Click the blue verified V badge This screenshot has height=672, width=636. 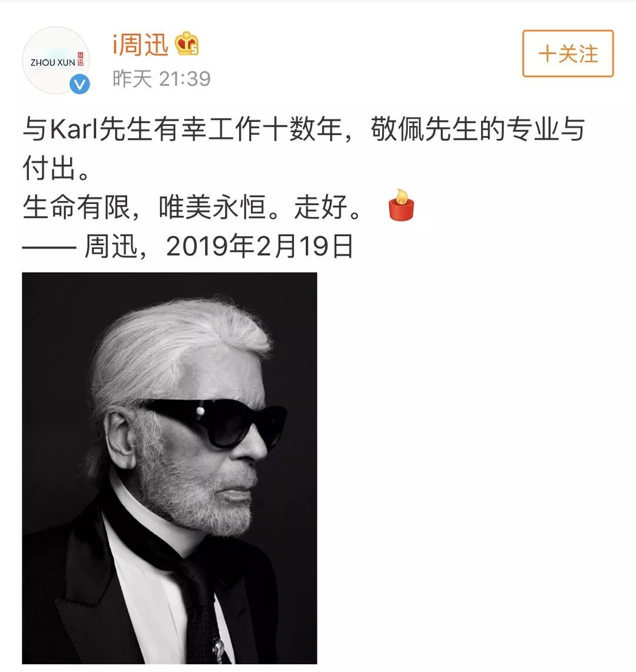(79, 84)
